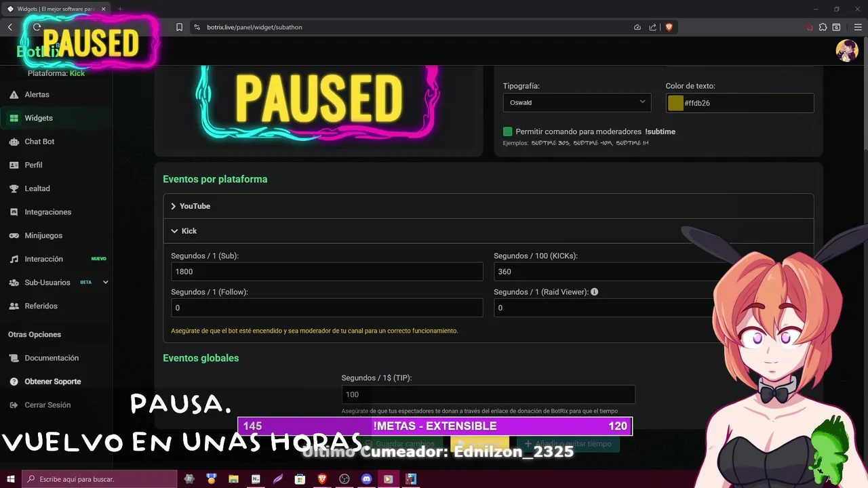Viewport: 868px width, 488px height.
Task: Click the browser back arrow
Action: pyautogui.click(x=10, y=27)
